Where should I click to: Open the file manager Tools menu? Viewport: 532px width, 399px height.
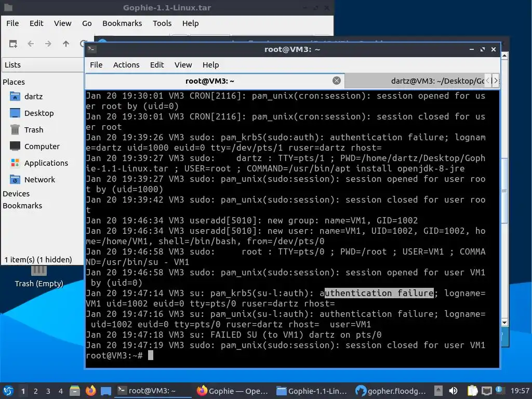tap(162, 23)
